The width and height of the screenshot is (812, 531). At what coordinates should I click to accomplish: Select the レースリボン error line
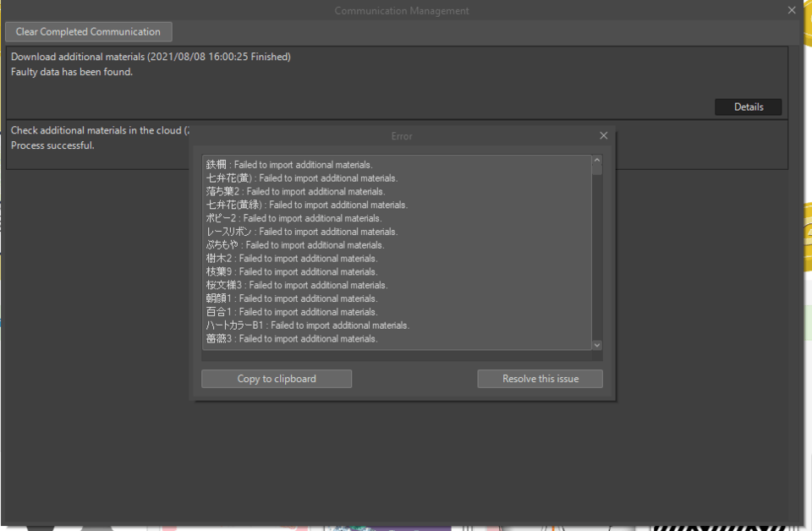coord(302,232)
